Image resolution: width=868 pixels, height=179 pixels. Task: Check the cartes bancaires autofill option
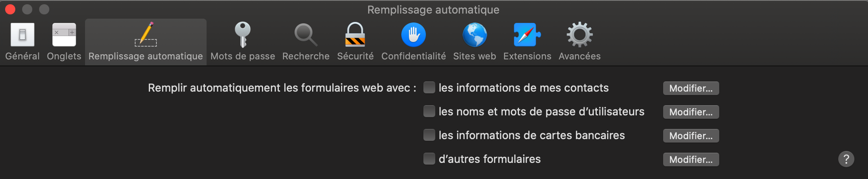click(429, 135)
